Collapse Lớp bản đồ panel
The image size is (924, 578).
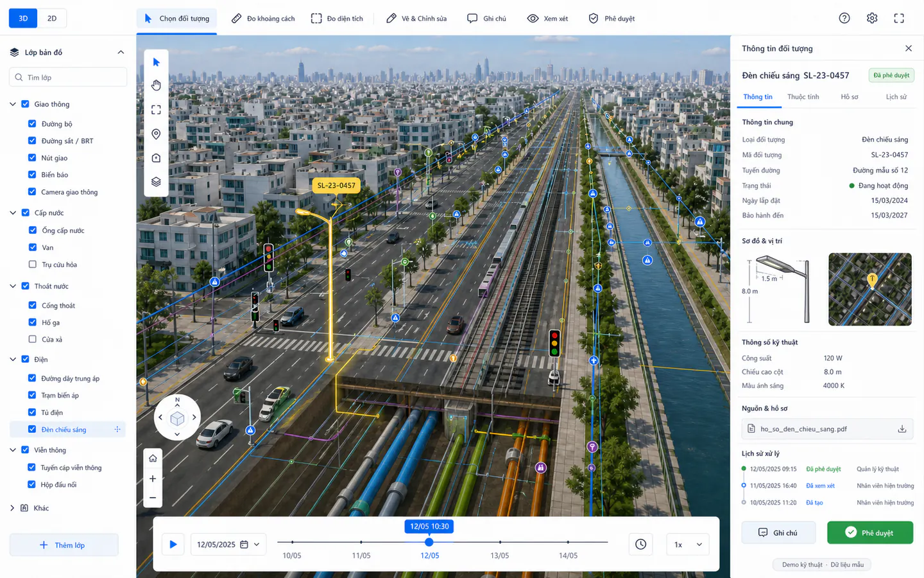(121, 52)
